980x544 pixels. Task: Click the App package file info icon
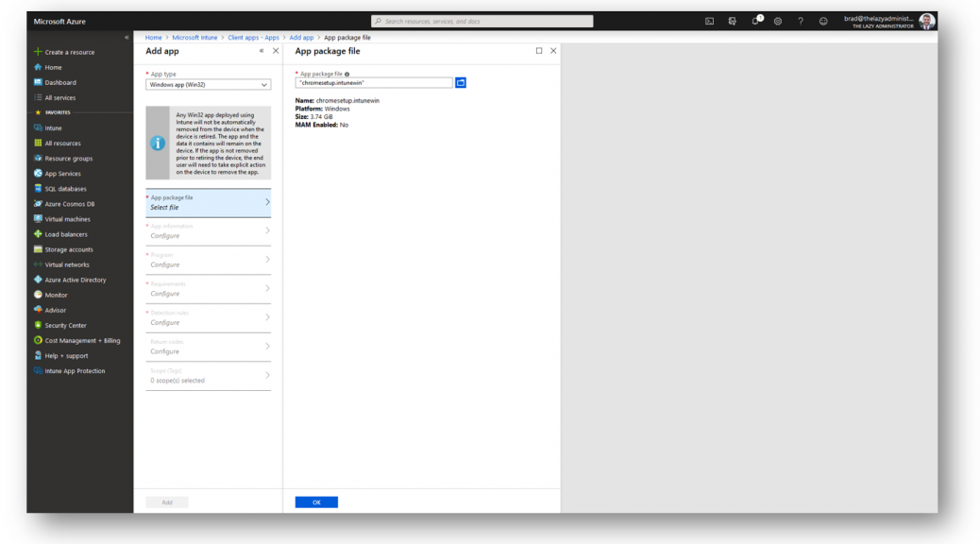tap(346, 74)
